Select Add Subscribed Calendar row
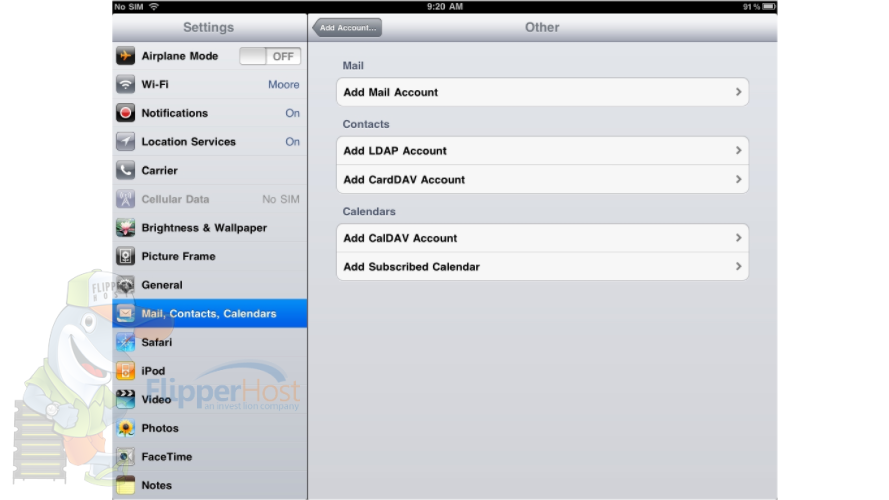The height and width of the screenshot is (500, 889). click(542, 266)
